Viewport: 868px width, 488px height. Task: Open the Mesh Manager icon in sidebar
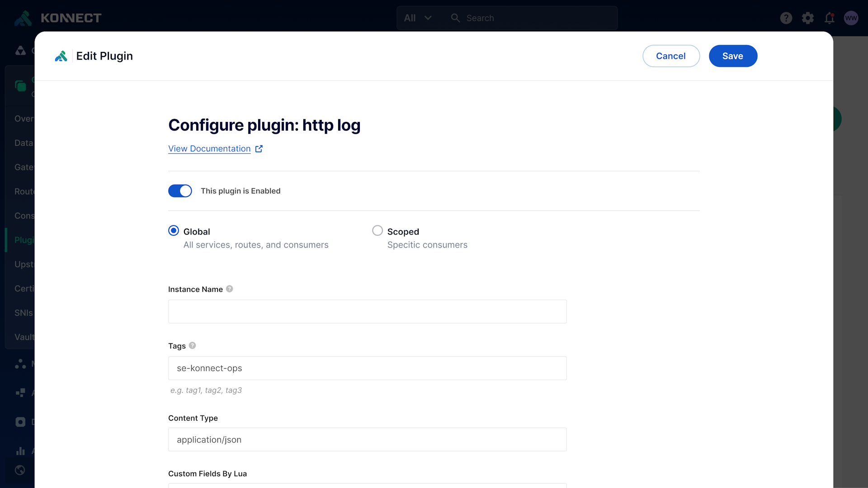[x=20, y=364]
